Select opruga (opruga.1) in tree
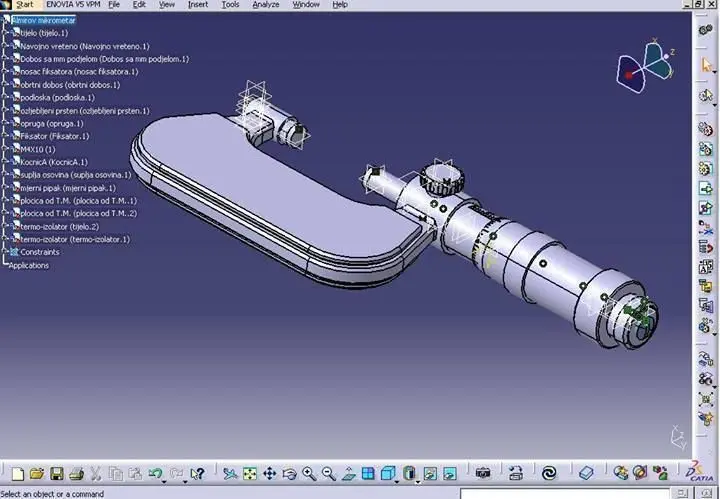 point(51,123)
